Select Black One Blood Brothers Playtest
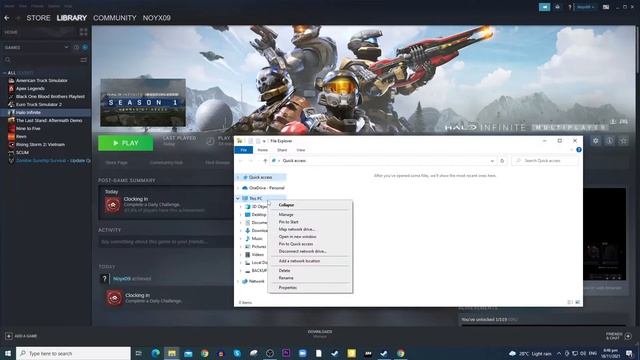 (x=50, y=96)
